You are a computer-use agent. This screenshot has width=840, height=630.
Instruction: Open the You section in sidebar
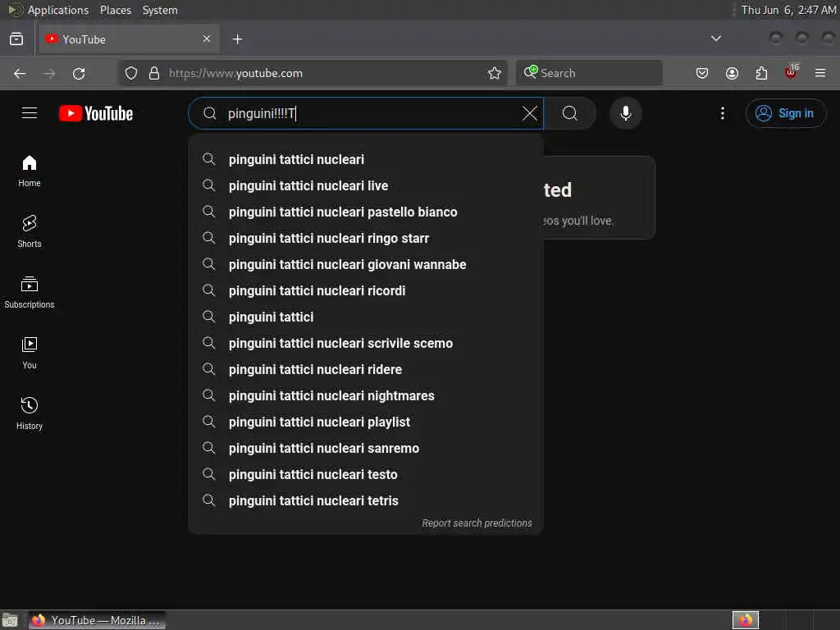click(30, 353)
